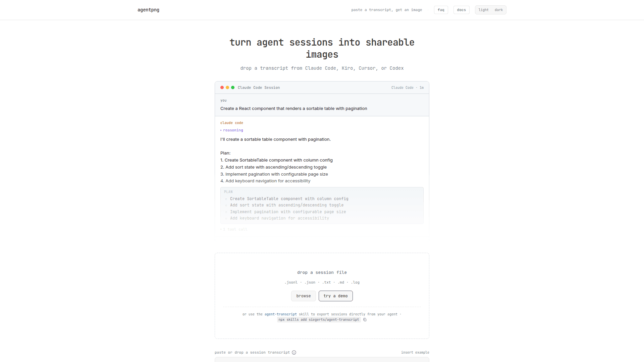Switch to dark theme
Screen dimensions: 644x362
(498, 10)
